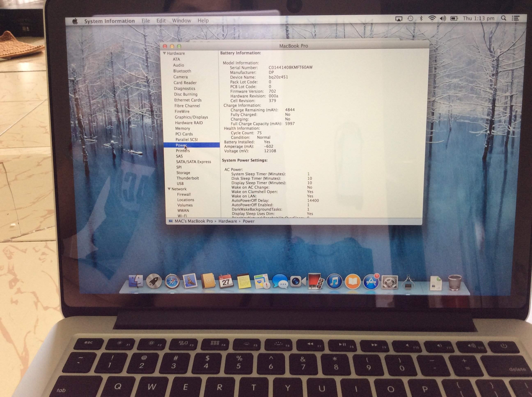Select Disc Burning in the sidebar
Image resolution: width=532 pixels, height=397 pixels.
186,95
